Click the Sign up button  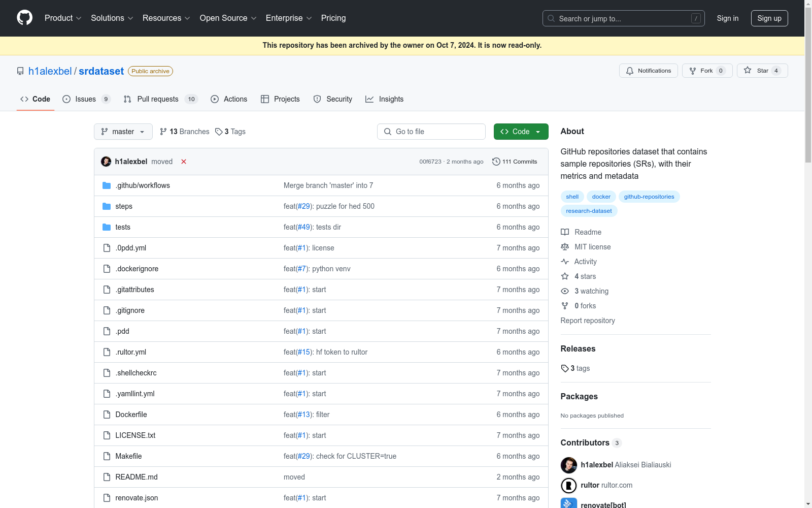[x=769, y=18]
